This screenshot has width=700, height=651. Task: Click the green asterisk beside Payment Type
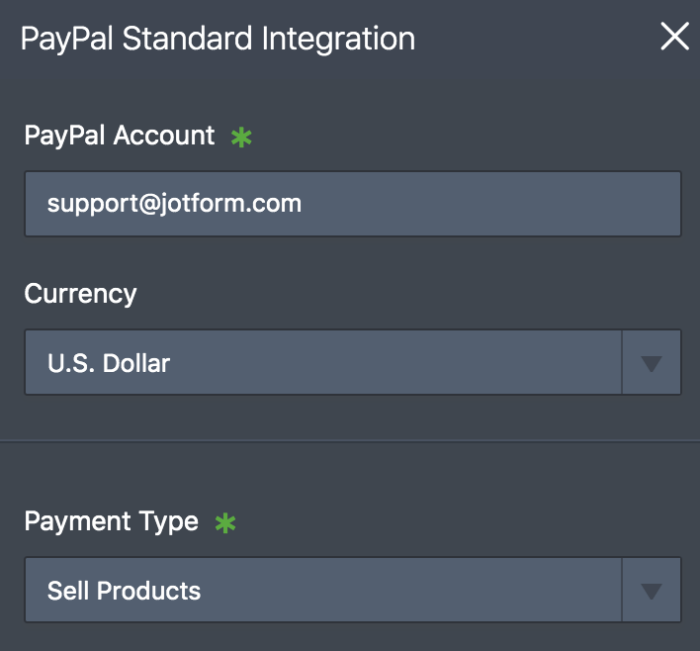coord(225,523)
